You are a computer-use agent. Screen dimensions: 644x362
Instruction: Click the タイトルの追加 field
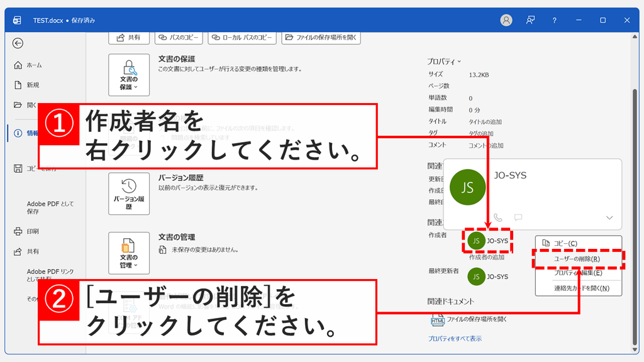pyautogui.click(x=485, y=122)
